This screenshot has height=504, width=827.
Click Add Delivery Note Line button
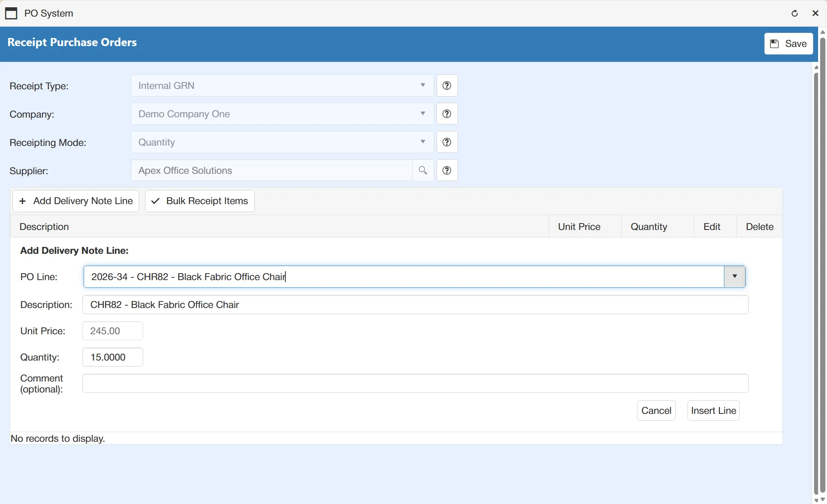[76, 201]
